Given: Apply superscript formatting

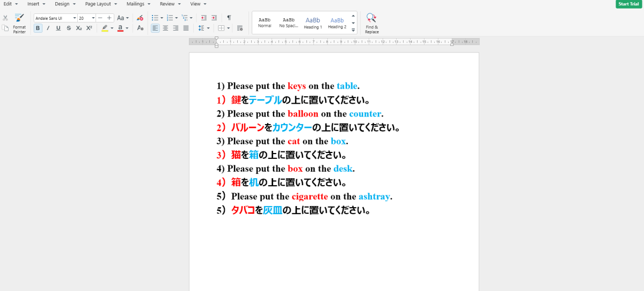Looking at the screenshot, I should 89,28.
